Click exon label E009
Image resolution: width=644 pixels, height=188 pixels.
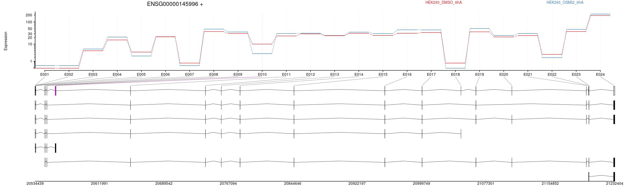tap(238, 74)
